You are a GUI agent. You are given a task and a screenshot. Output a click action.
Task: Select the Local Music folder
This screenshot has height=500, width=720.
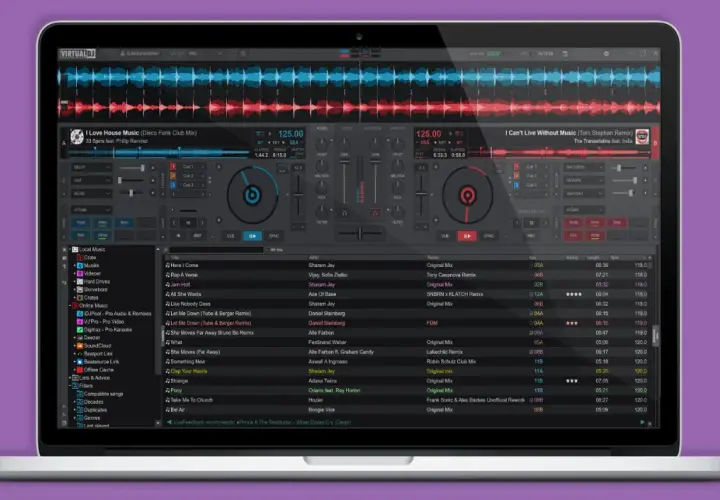coord(89,249)
